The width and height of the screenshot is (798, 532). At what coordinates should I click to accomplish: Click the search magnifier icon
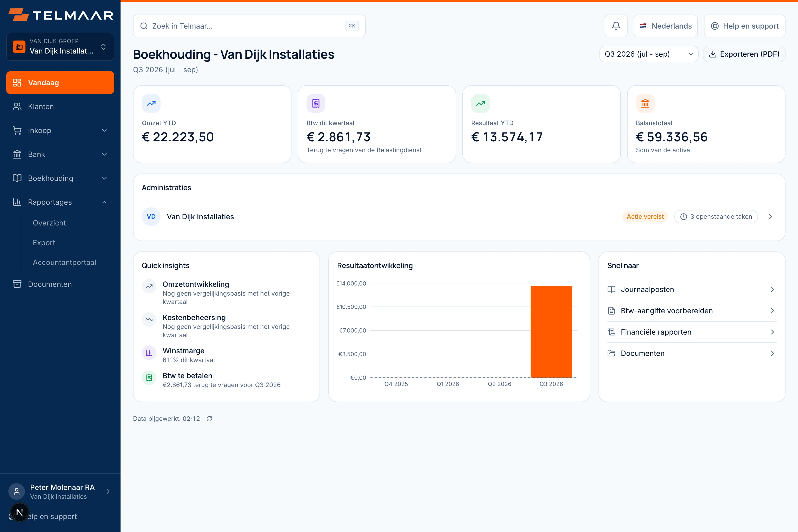[144, 26]
